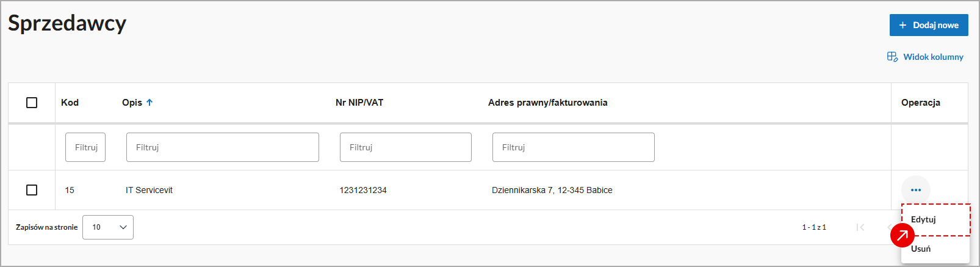Viewport: 980px width, 267px height.
Task: Choose Usuń from the operations menu
Action: click(x=921, y=249)
